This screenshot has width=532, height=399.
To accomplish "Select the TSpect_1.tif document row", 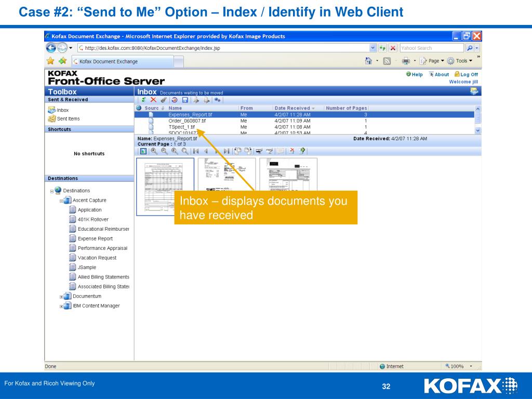I will coord(304,127).
